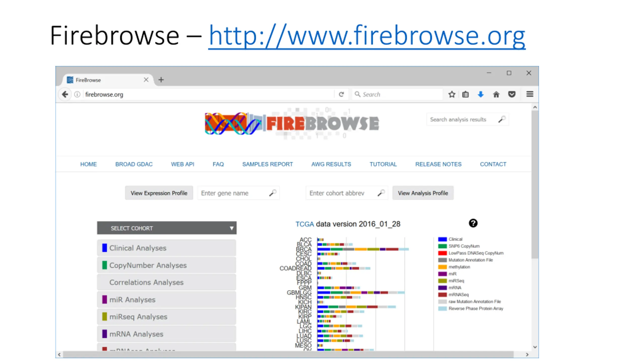
Task: Open the TUTORIAL navigation item
Action: [x=383, y=164]
